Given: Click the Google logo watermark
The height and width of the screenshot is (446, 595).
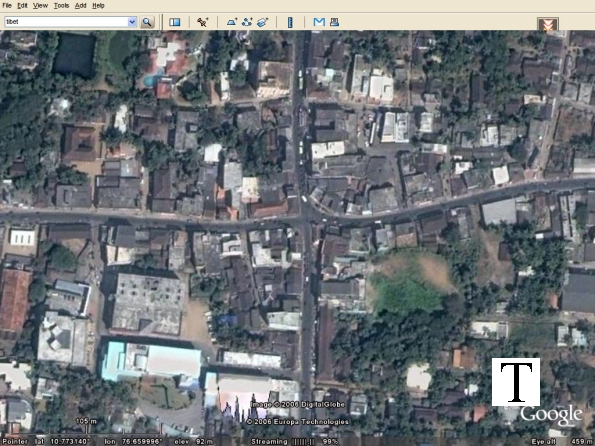Looking at the screenshot, I should 551,416.
